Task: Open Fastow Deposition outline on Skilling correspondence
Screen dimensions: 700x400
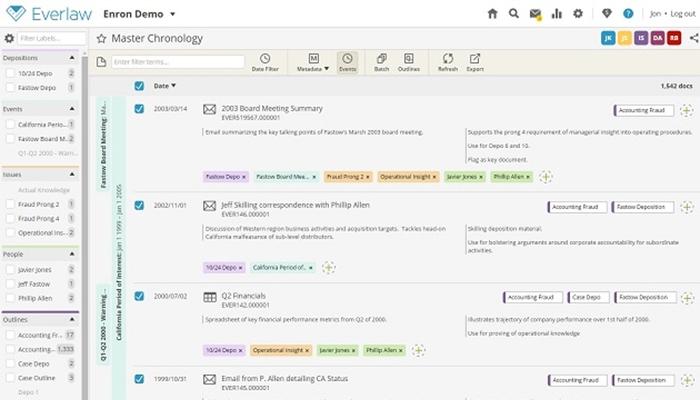Action: 643,207
